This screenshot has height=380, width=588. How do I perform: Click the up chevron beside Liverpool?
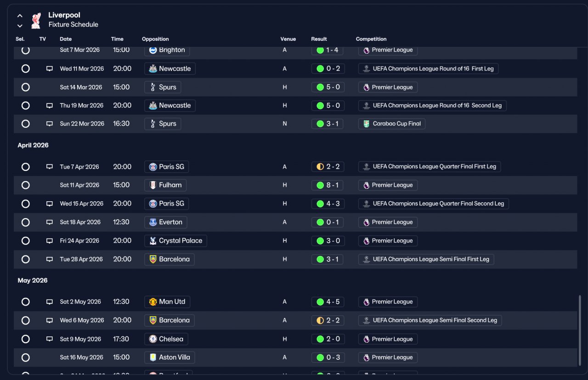point(20,16)
